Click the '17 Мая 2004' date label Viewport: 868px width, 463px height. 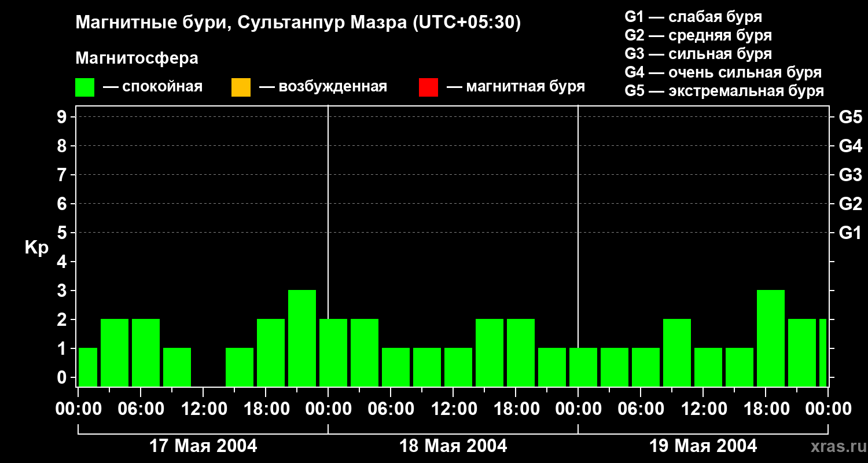click(203, 446)
